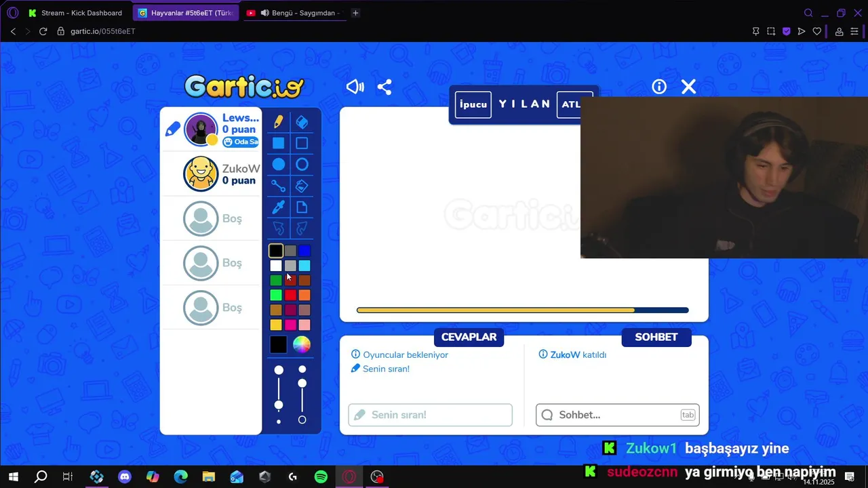Pick the dark gray color swatch

(x=290, y=251)
